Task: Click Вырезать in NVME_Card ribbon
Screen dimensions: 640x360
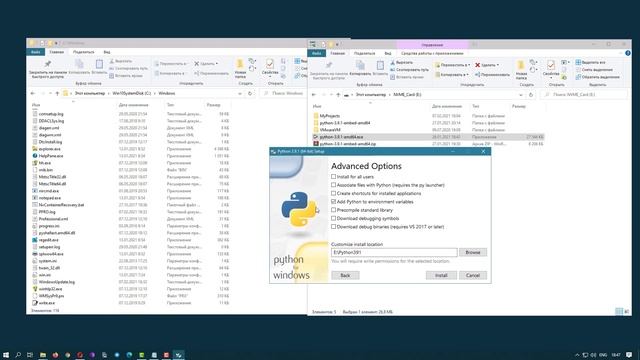Action: 401,62
